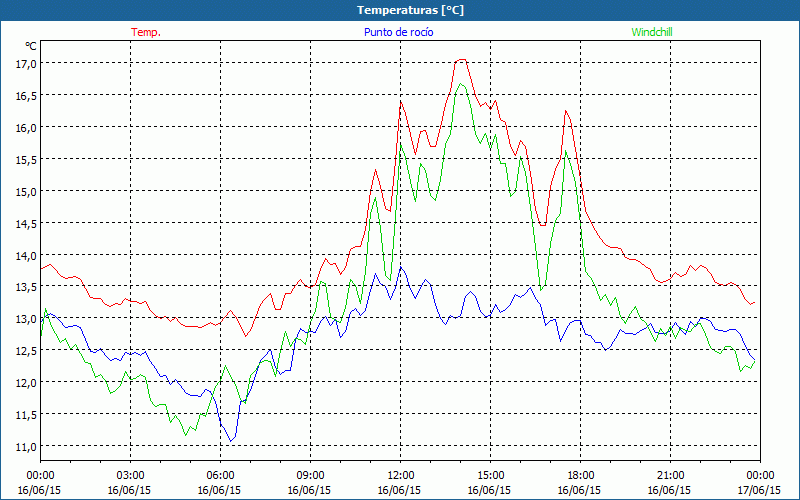
Task: Click the 15,0 y-axis value
Action: 28,191
